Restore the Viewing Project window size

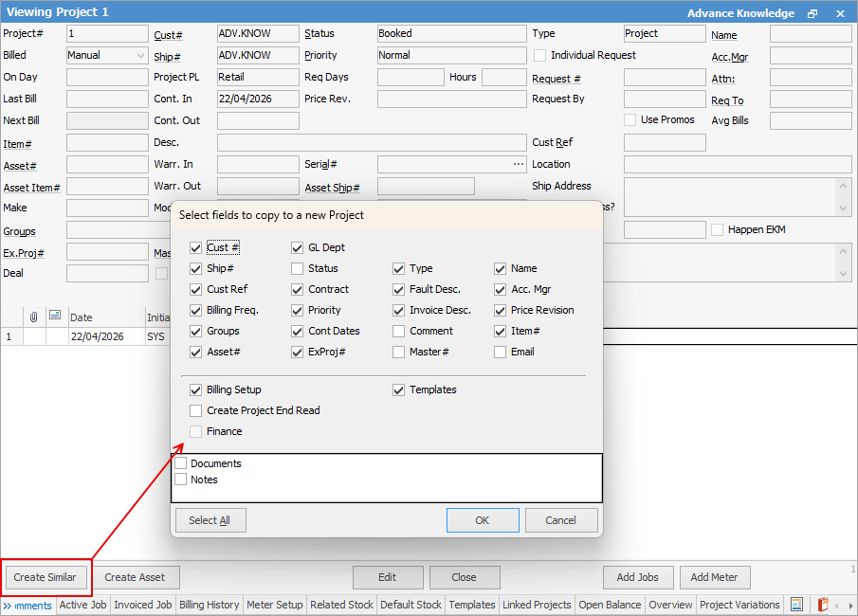(812, 13)
